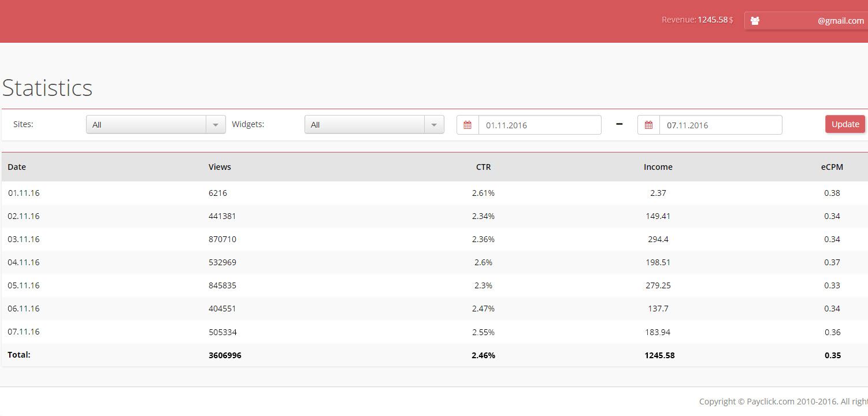Image resolution: width=868 pixels, height=416 pixels.
Task: Click the views value 532969
Action: pos(222,262)
